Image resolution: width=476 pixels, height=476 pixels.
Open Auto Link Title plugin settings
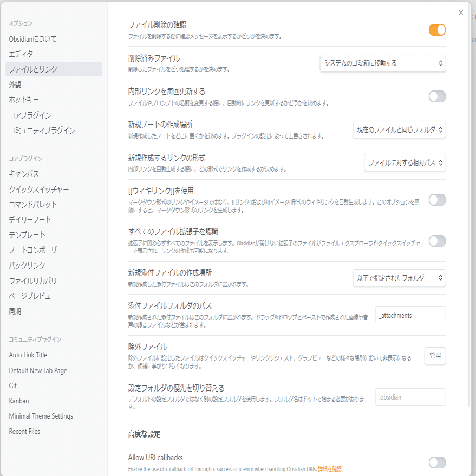pyautogui.click(x=54, y=355)
